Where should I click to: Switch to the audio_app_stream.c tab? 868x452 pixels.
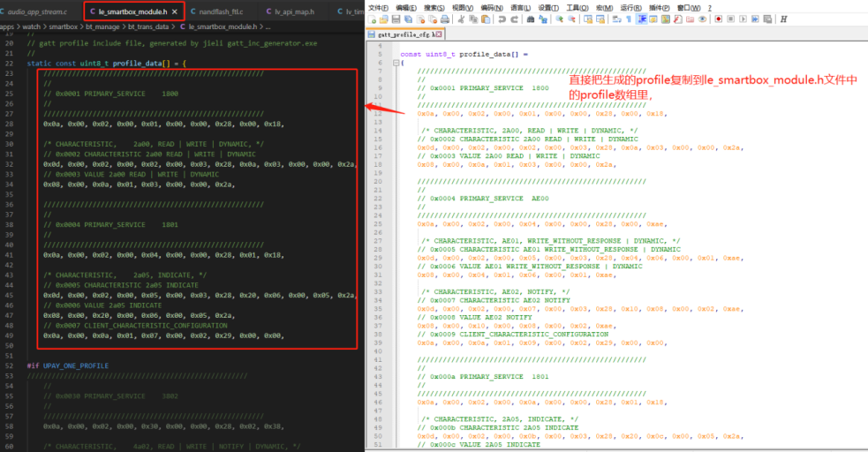[37, 11]
